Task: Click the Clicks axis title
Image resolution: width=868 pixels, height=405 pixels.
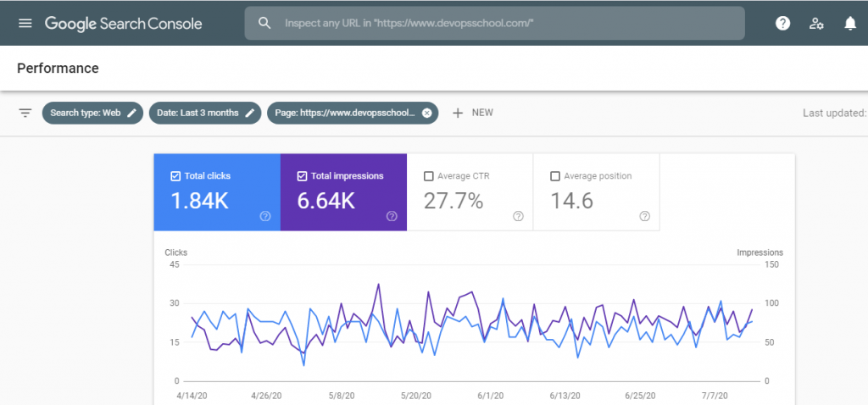Action: pos(176,252)
